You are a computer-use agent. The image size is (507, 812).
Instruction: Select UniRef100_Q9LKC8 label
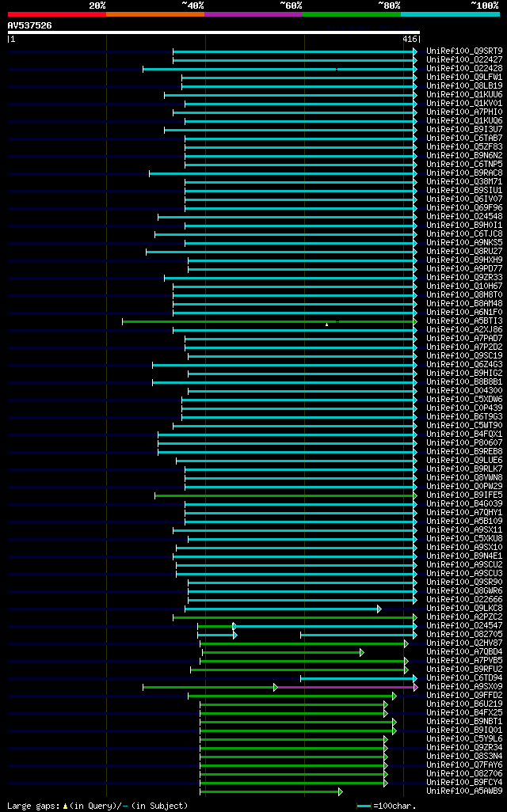tap(464, 609)
